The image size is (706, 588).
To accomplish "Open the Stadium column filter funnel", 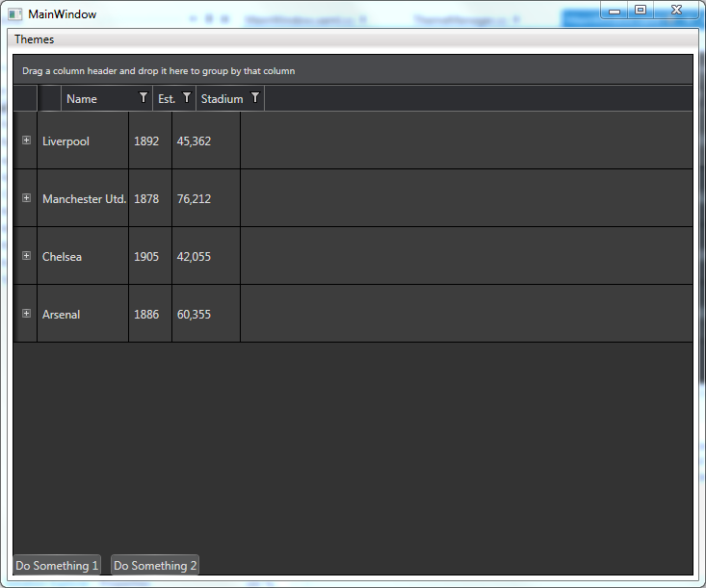I will coord(255,97).
